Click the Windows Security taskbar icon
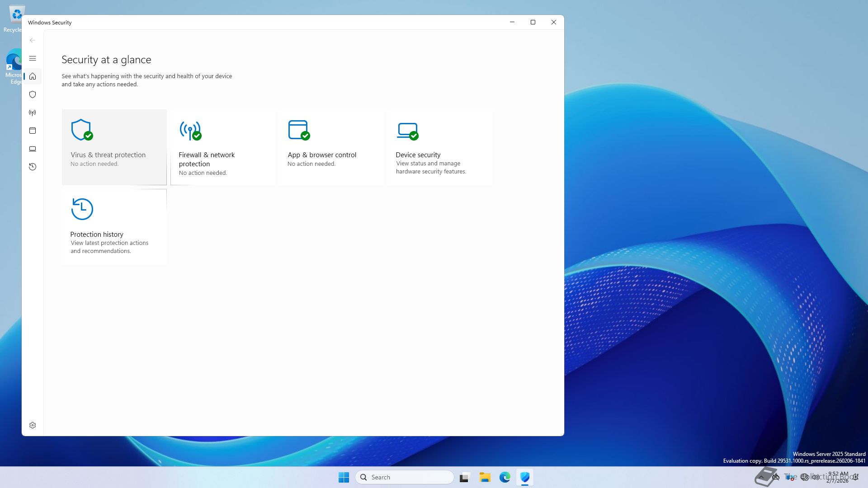868x488 pixels. pos(524,477)
